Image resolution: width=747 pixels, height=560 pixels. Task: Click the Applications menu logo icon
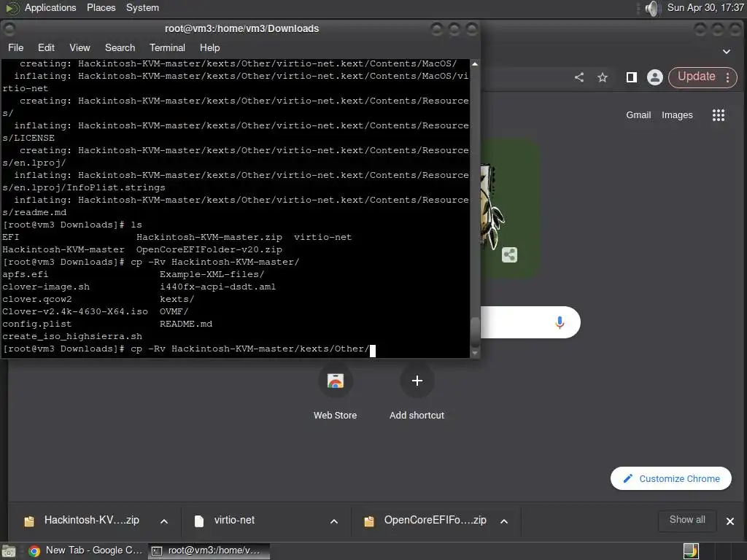[x=12, y=8]
